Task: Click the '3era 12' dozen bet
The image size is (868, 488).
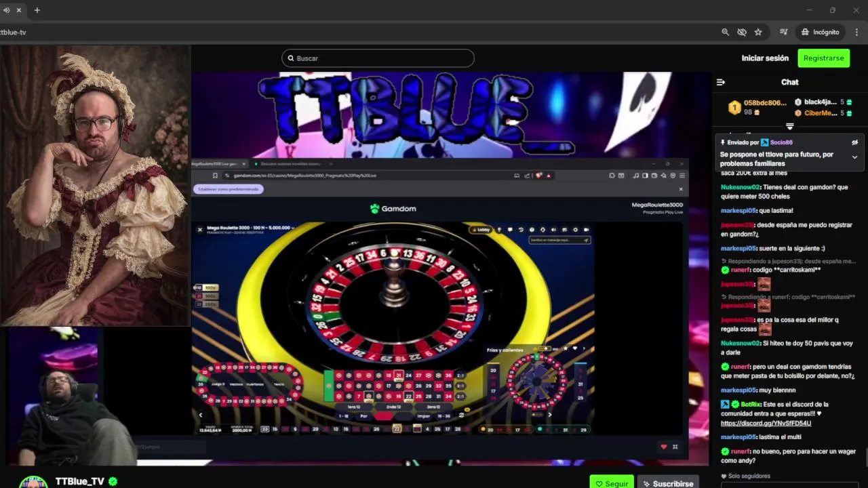Action: click(x=433, y=407)
